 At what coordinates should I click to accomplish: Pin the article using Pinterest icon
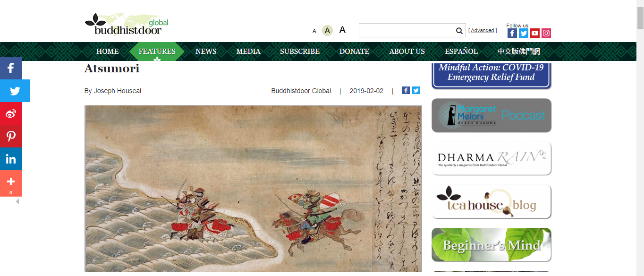point(11,136)
